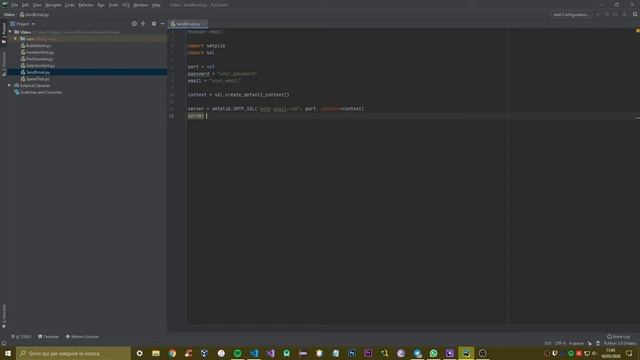Expand the venv folder arrow

click(x=16, y=39)
